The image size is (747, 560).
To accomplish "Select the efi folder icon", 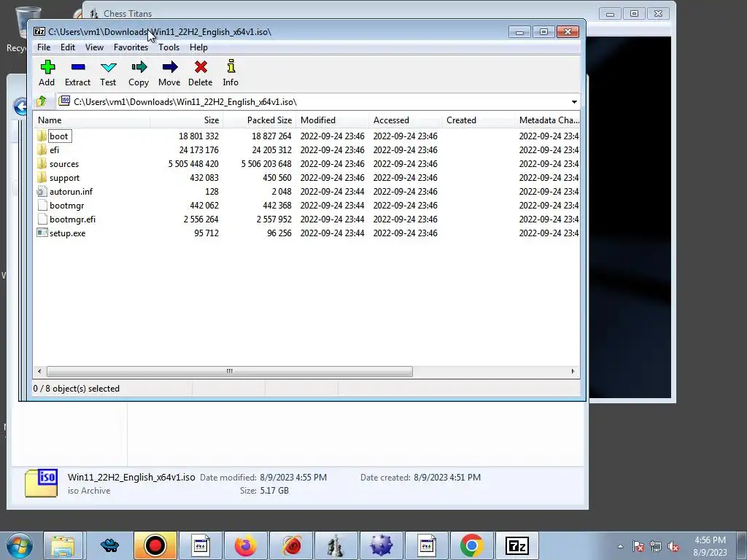I will tap(42, 150).
